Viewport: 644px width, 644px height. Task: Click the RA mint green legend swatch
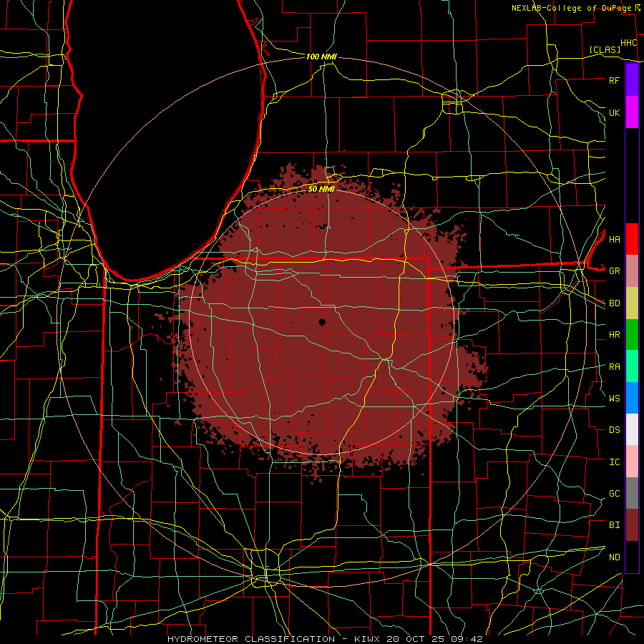(x=632, y=366)
